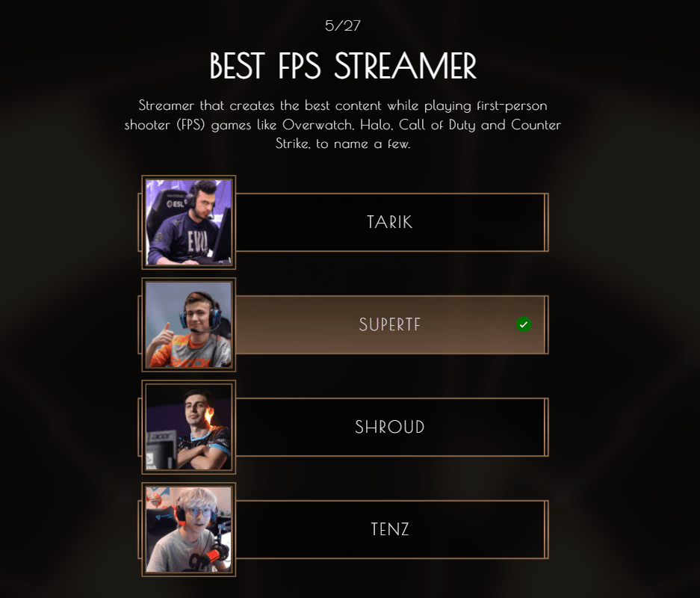Click the ESL logo in Tarik's photo
The width and height of the screenshot is (700, 598).
click(x=176, y=203)
